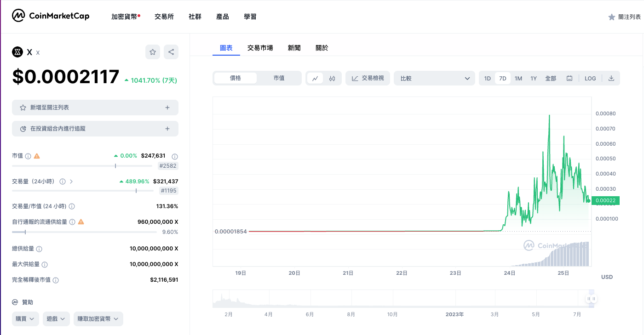Click the #1195 rank badge

[x=168, y=191]
